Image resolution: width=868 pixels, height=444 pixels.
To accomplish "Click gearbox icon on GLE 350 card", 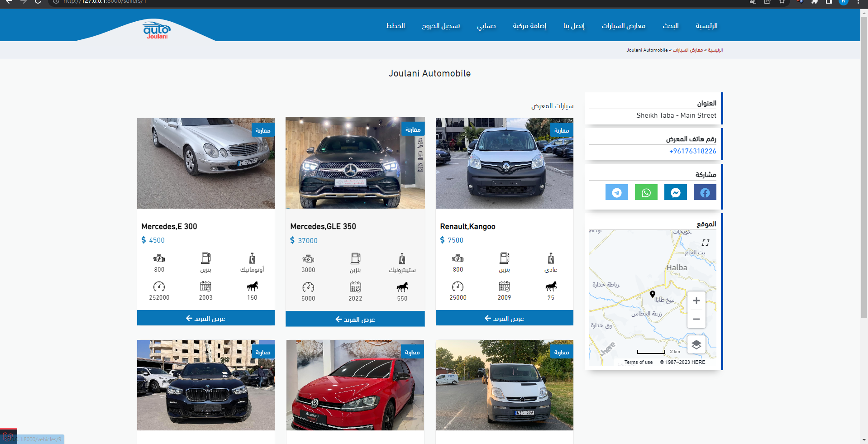I will [x=402, y=258].
